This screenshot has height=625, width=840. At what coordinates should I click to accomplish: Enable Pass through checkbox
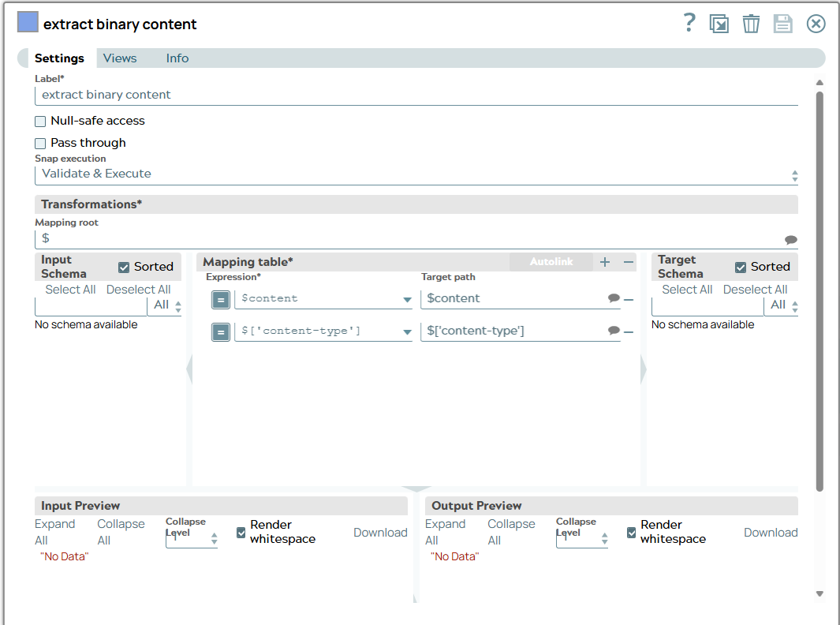[x=40, y=144]
